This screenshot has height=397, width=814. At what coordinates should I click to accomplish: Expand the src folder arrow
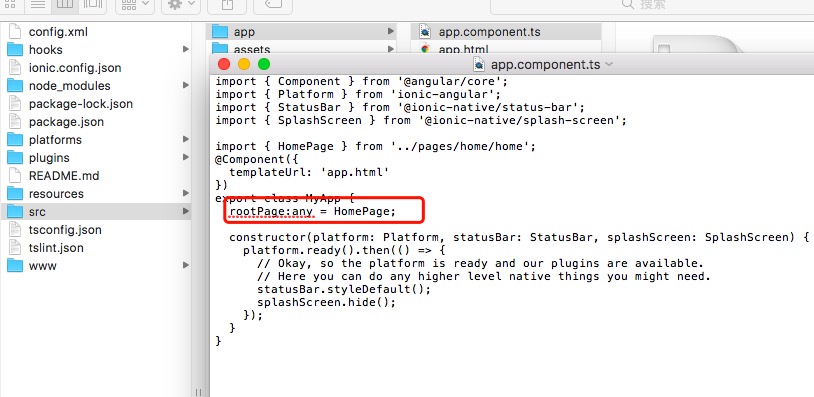point(186,211)
